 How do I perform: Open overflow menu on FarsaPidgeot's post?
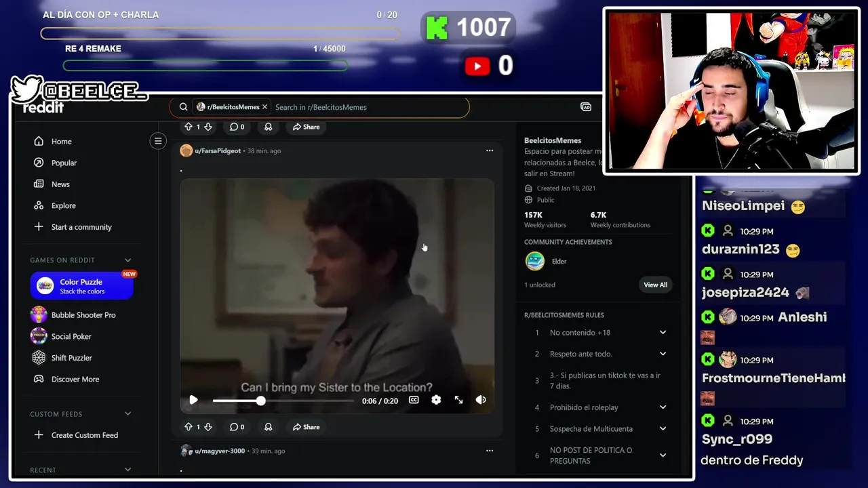490,150
